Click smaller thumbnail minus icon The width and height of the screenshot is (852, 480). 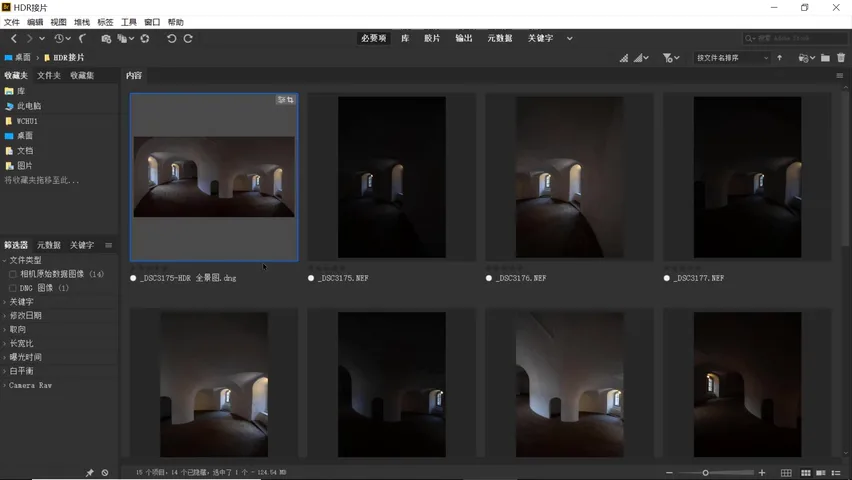(669, 473)
